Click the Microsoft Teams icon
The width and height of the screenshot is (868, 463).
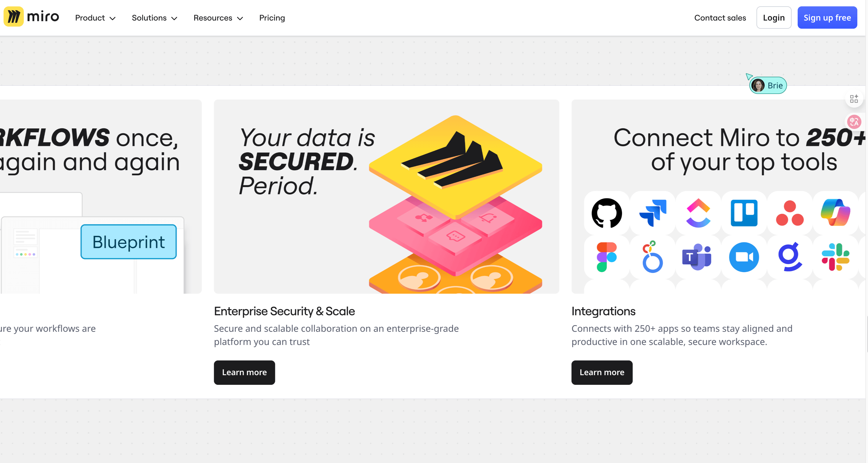(x=697, y=257)
